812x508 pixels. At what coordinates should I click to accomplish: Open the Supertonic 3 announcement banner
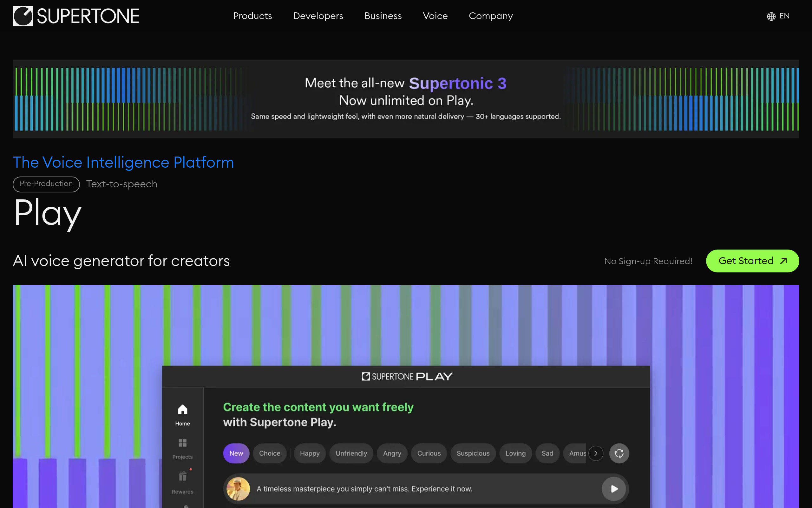[406, 99]
